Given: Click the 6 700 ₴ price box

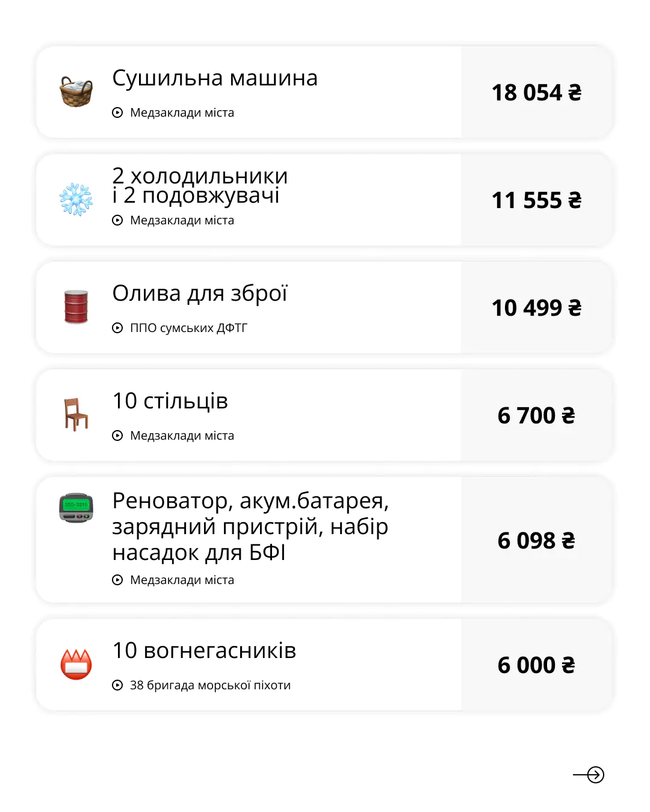Looking at the screenshot, I should pyautogui.click(x=536, y=416).
